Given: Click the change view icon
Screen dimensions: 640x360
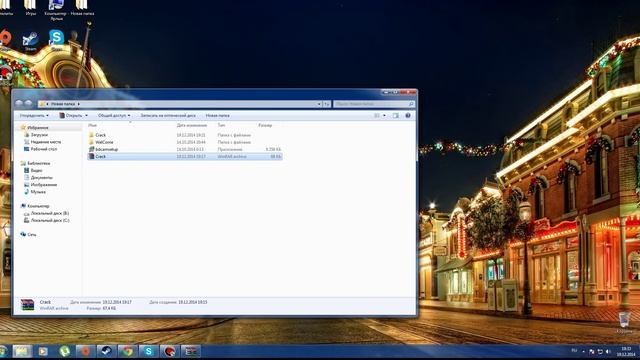Looking at the screenshot, I should (377, 116).
